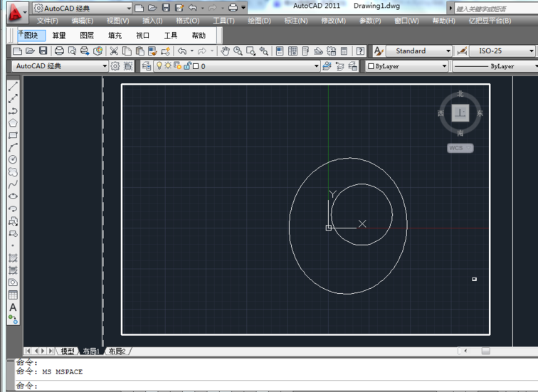Toggle layer 0 freeze sun icon
The width and height of the screenshot is (538, 392).
pos(168,65)
